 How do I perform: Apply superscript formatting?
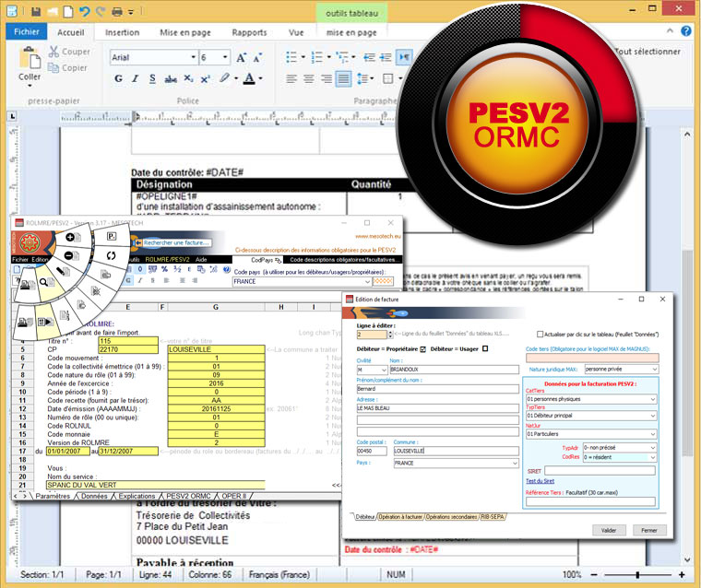[205, 79]
